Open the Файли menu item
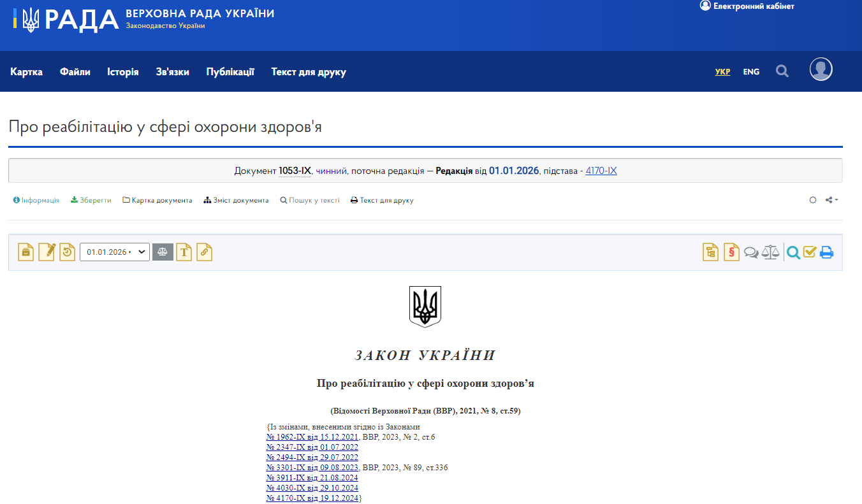Image resolution: width=862 pixels, height=504 pixels. [x=75, y=72]
